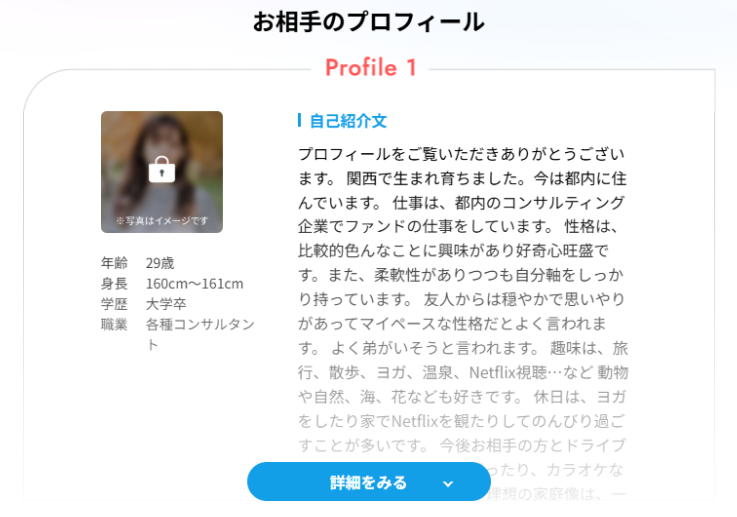Click the 身長 label
The image size is (737, 517).
[x=114, y=283]
